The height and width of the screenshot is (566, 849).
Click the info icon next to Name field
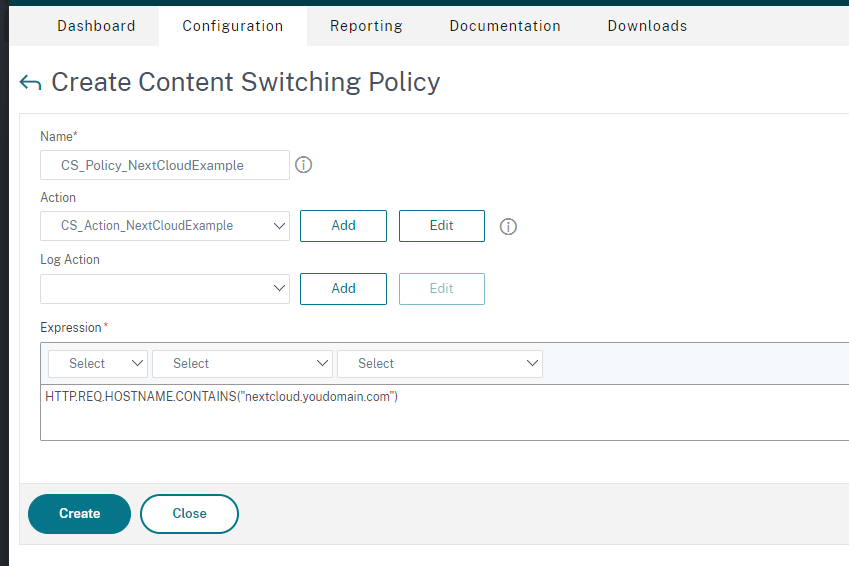[x=303, y=165]
